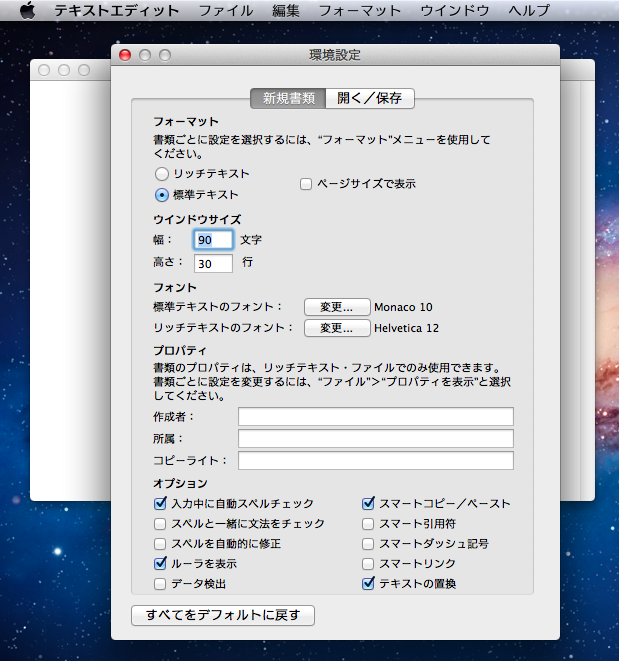Viewport: 619px width, 661px height.
Task: Change the リッチテキストのフォント font
Action: pyautogui.click(x=337, y=328)
